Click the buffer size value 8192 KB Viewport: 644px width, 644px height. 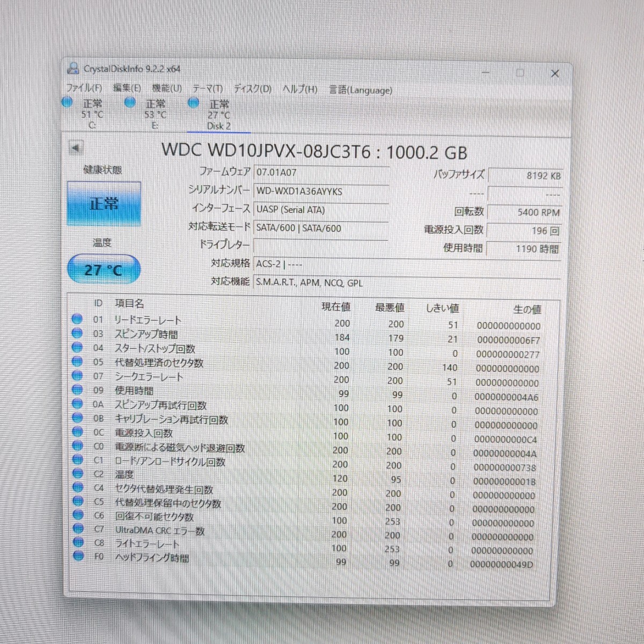click(x=524, y=175)
